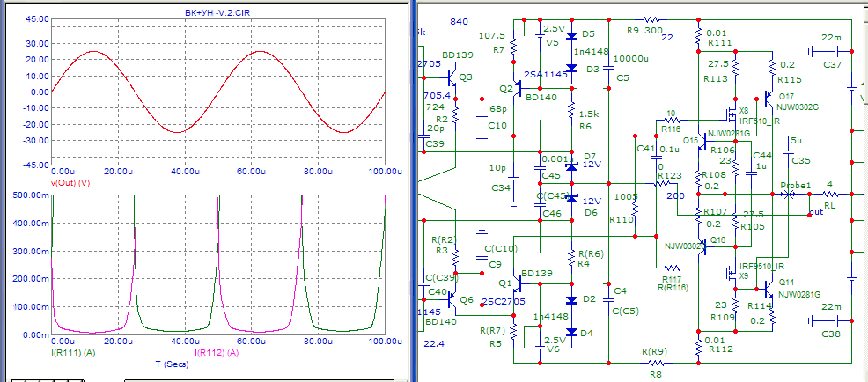This screenshot has width=868, height=382.
Task: Select the D2 diode symbol
Action: click(x=572, y=301)
